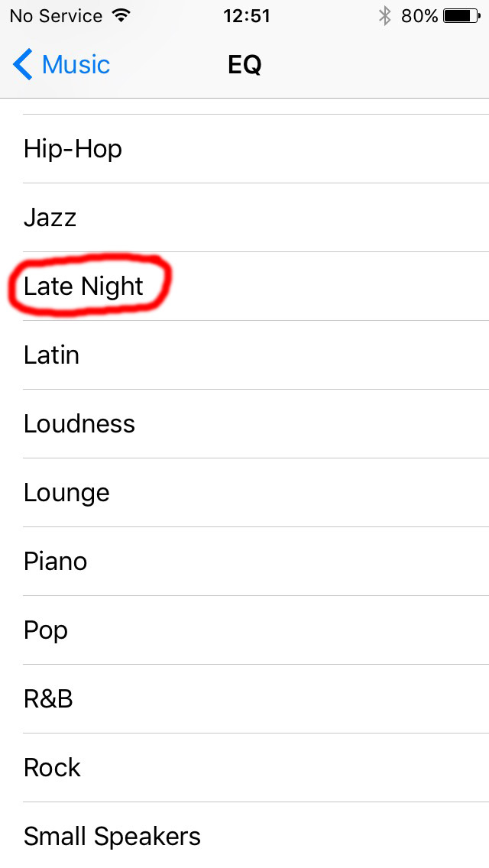
Task: Choose the Jazz equalizer preset
Action: [x=244, y=218]
